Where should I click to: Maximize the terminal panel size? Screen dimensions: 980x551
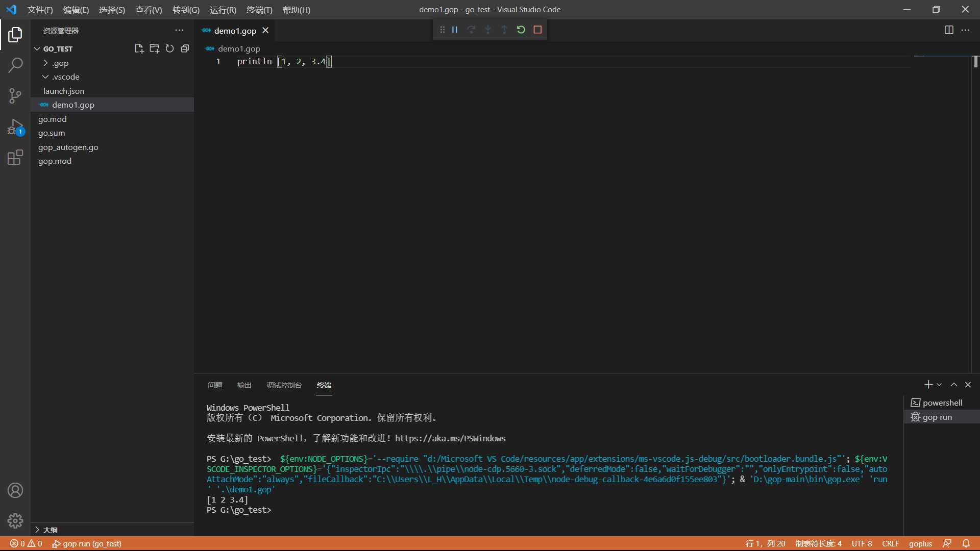953,385
